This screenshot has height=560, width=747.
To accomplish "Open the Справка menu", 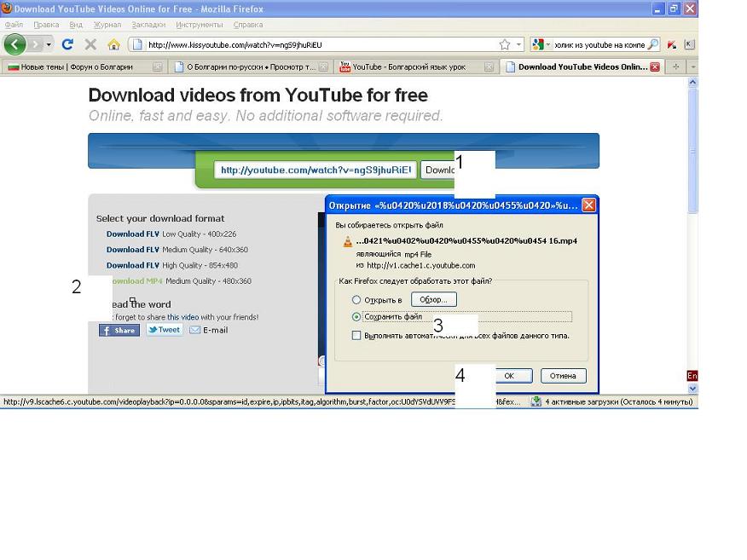I will tap(248, 25).
